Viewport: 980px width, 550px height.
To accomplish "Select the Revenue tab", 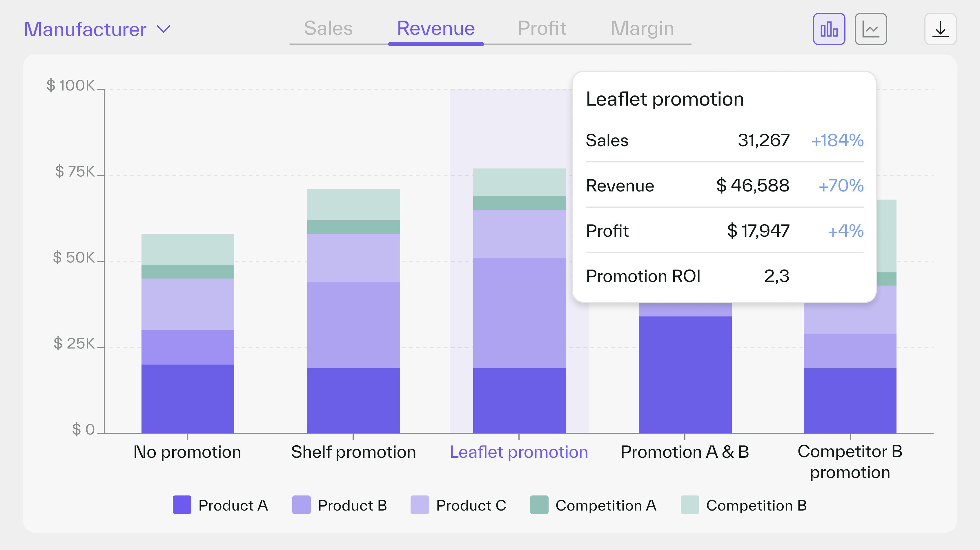I will (436, 28).
